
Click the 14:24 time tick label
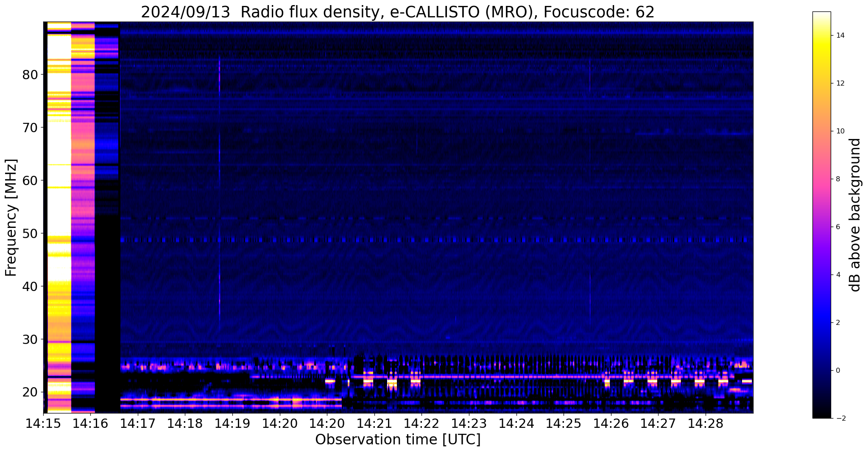click(516, 424)
